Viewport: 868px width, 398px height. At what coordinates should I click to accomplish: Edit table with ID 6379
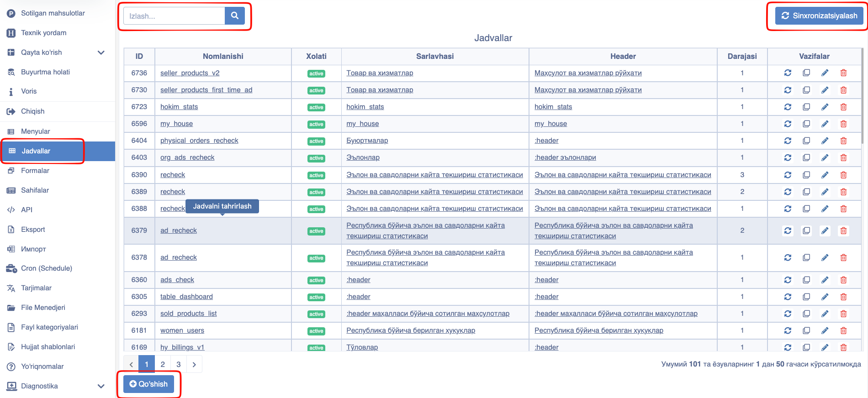[825, 230]
